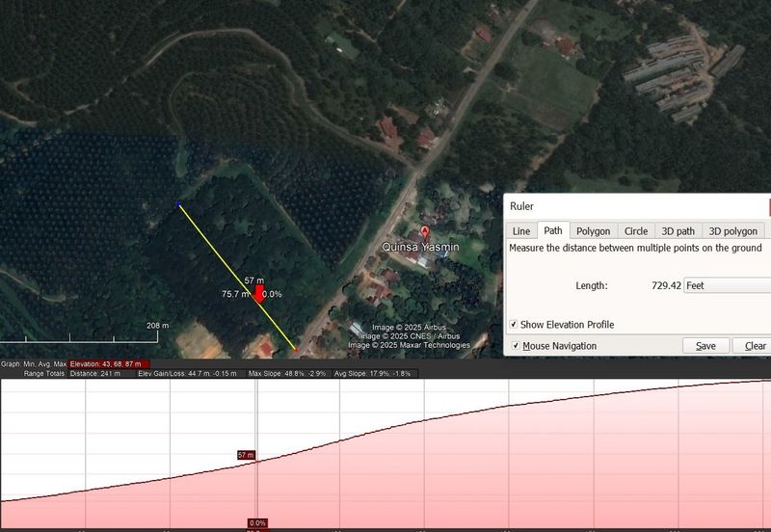
Task: Select the Path tab in Ruler
Action: coord(553,231)
